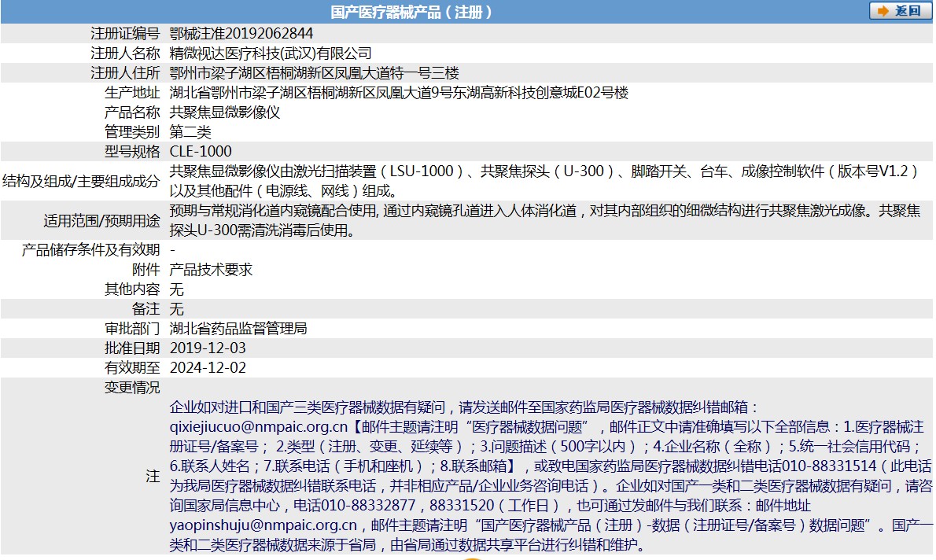Select registration number 鄂械注准20192062844
Screen dimensions: 936x560
241,34
